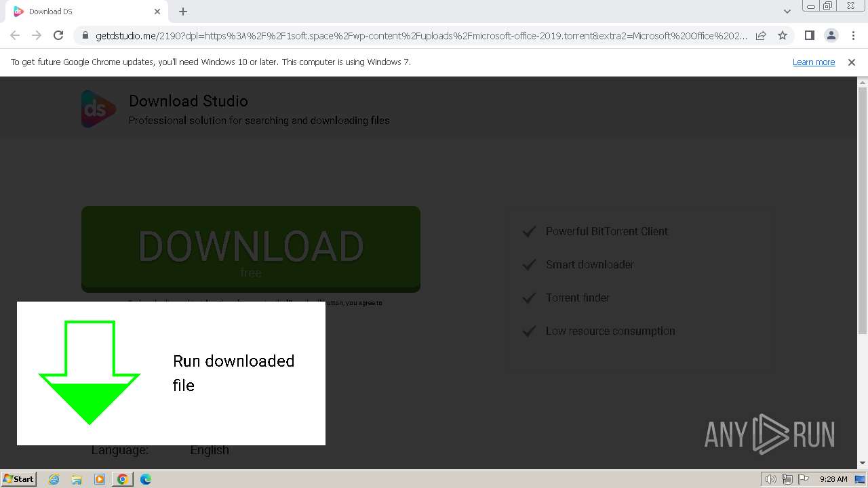Open the tab search dropdown

point(787,12)
